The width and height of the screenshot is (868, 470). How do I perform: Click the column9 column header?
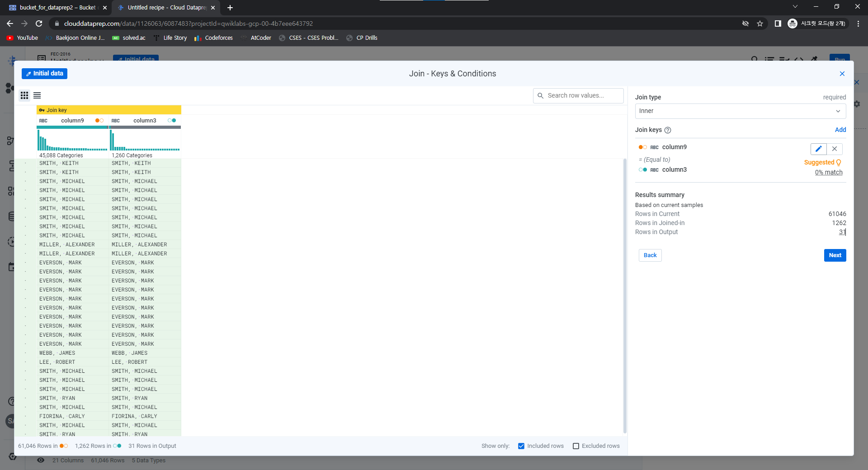(72, 121)
